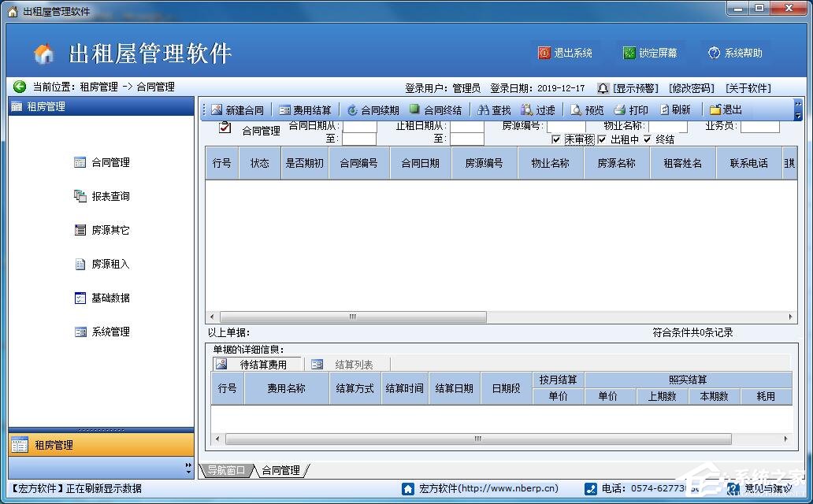Expand the left navigation panel options chevron
Viewport: 813px width, 504px height.
tap(188, 468)
